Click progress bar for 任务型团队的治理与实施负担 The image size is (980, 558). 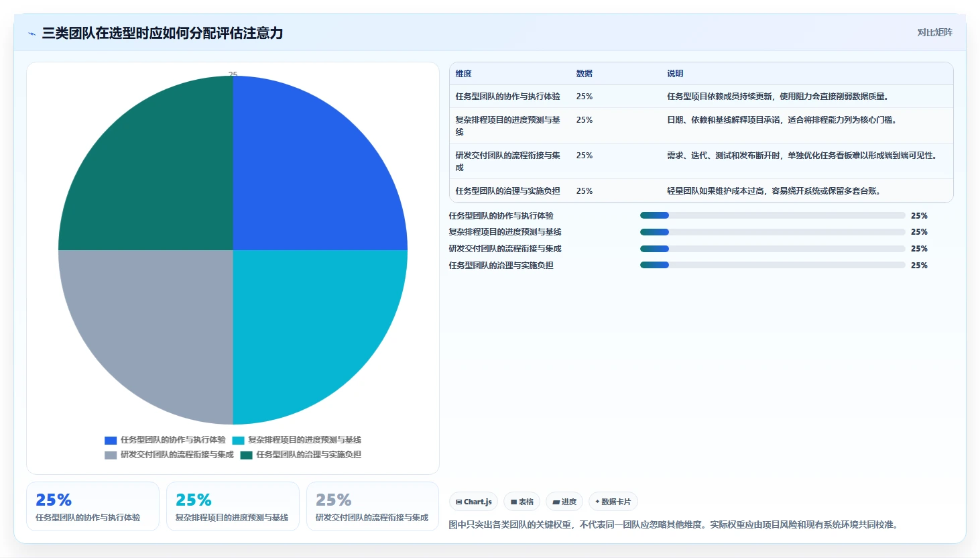pos(772,265)
